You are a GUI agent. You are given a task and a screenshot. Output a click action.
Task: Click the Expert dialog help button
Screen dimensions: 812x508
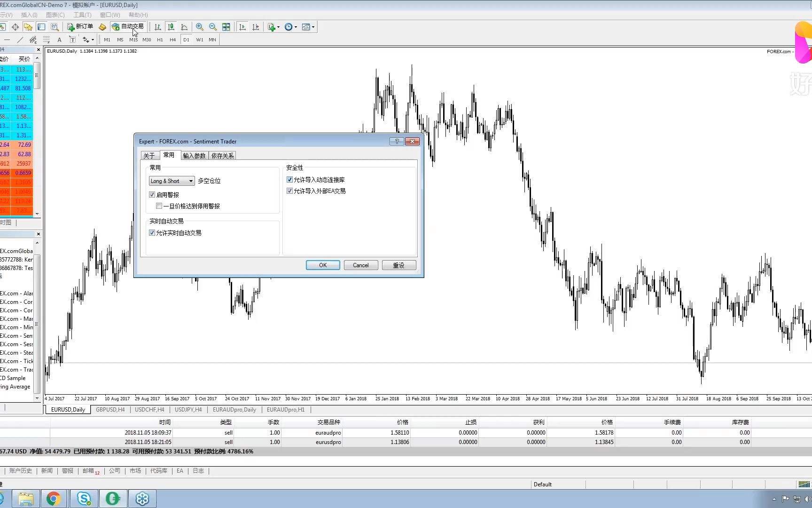(397, 141)
